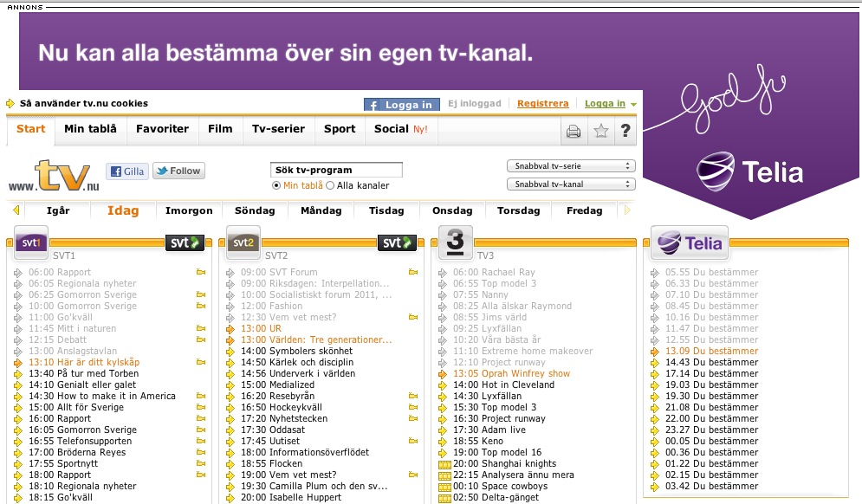862x504 pixels.
Task: Select the Min tablå radio button
Action: (x=276, y=186)
